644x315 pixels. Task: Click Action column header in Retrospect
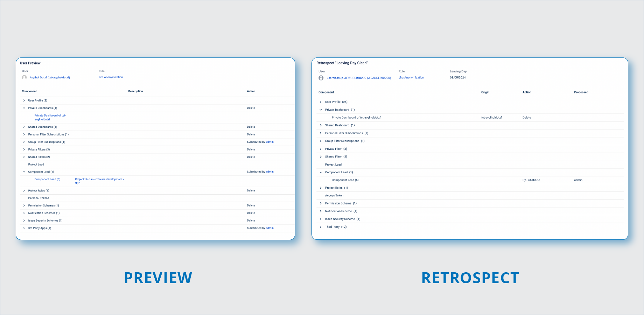click(527, 92)
